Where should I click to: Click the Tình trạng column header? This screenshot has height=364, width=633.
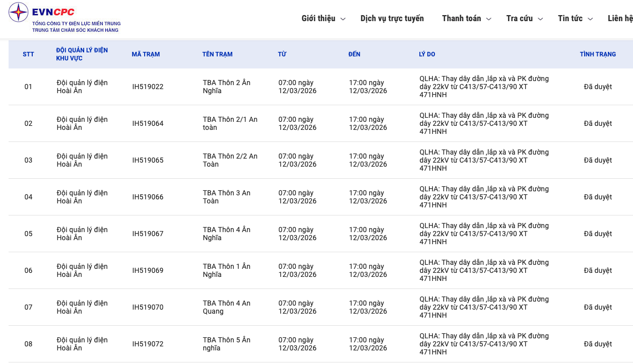[x=598, y=54]
